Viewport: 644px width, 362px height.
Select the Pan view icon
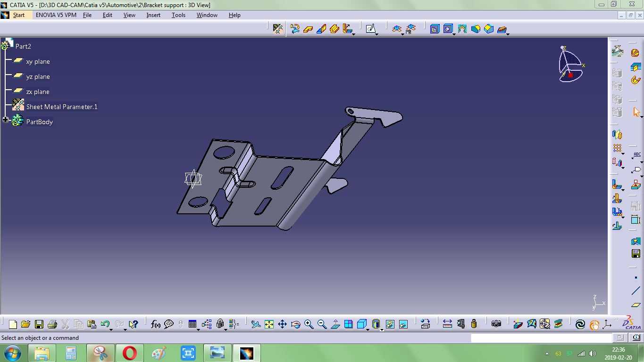coord(282,324)
